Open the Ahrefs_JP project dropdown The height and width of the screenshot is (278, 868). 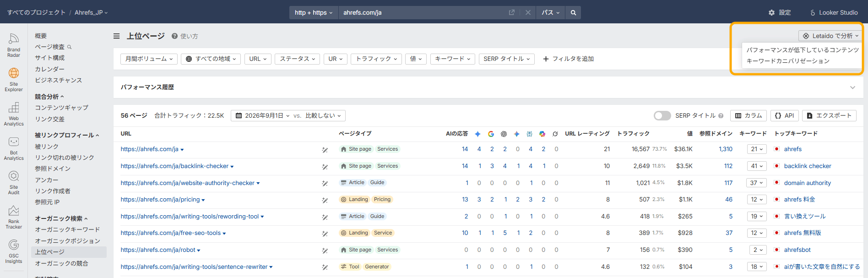91,12
